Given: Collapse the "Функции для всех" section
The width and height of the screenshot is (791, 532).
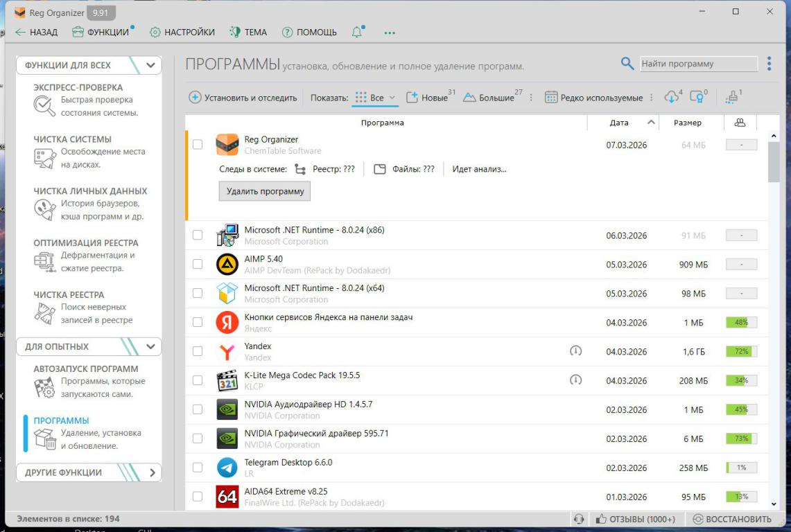Looking at the screenshot, I should point(151,66).
